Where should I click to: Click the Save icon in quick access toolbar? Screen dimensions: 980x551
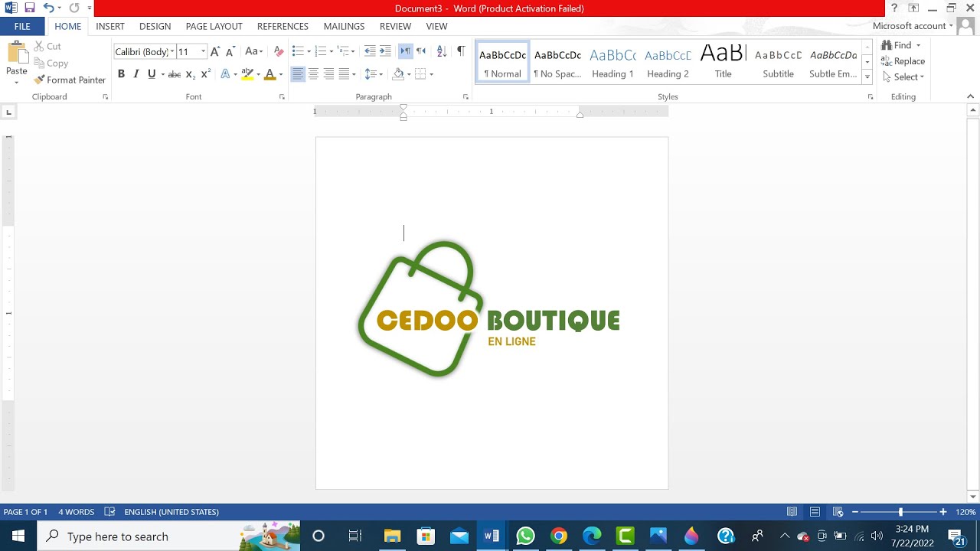(29, 8)
